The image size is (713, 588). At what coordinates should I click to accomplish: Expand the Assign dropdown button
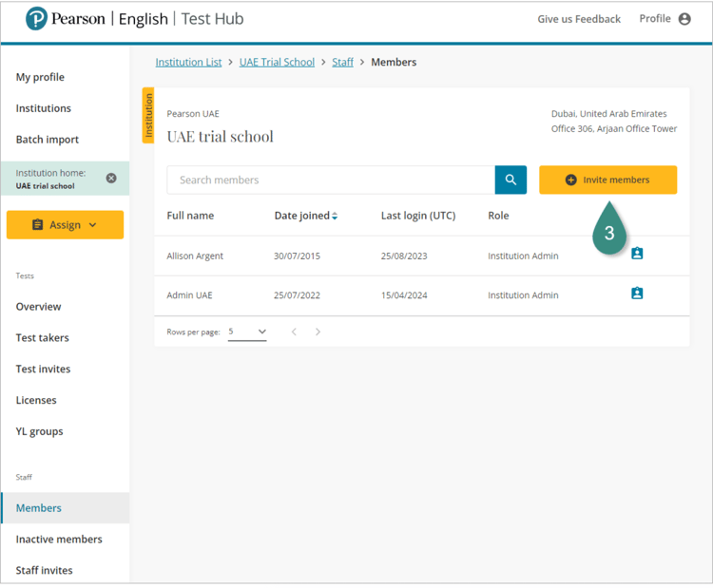coord(65,225)
